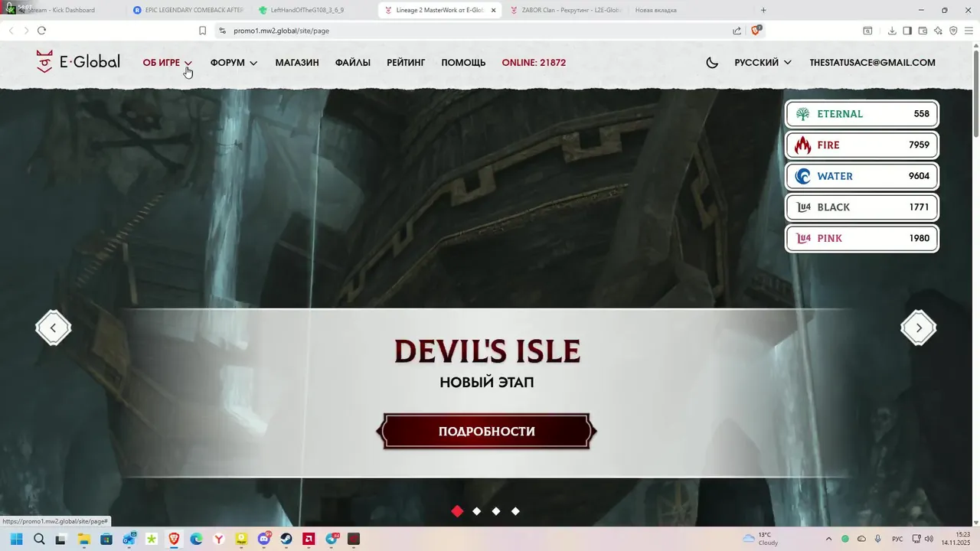Open Windows taskbar search
The width and height of the screenshot is (980, 551).
(x=39, y=539)
